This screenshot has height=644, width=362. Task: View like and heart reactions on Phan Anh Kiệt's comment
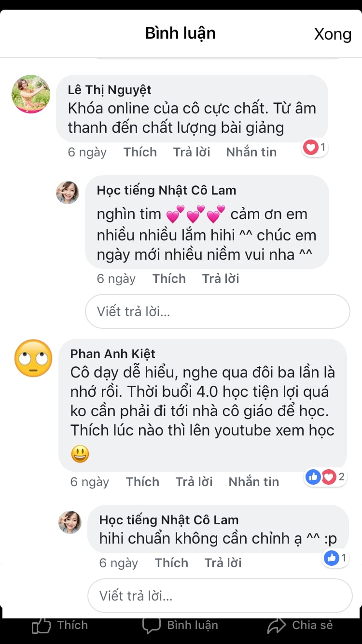[x=325, y=477]
